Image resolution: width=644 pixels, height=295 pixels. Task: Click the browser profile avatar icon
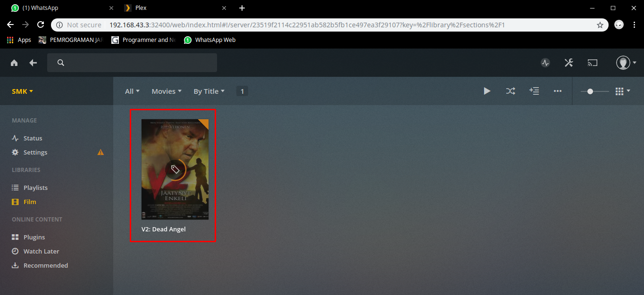619,25
